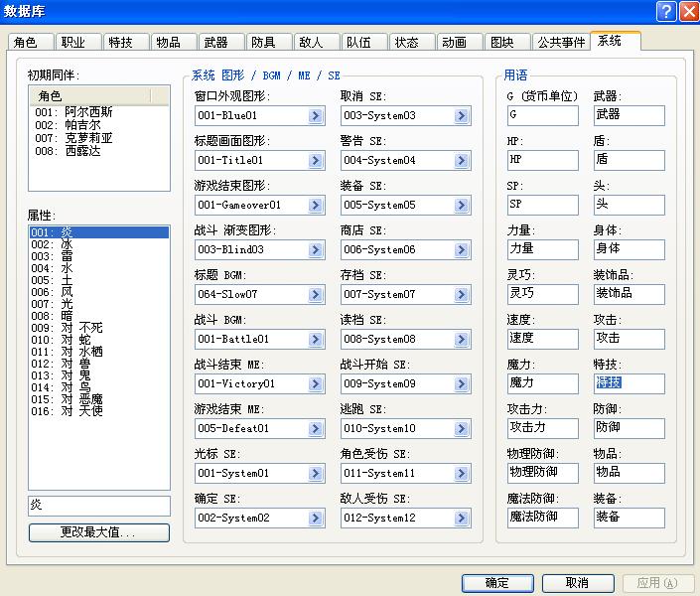Open the battle end ME picker for 001-Victory01
Screen dimensions: 700x596
click(315, 383)
